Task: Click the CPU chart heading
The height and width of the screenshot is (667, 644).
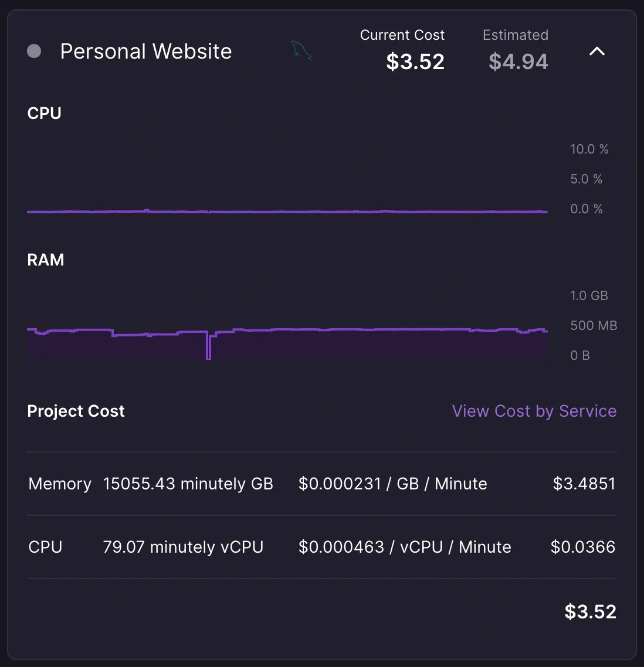Action: click(x=45, y=113)
